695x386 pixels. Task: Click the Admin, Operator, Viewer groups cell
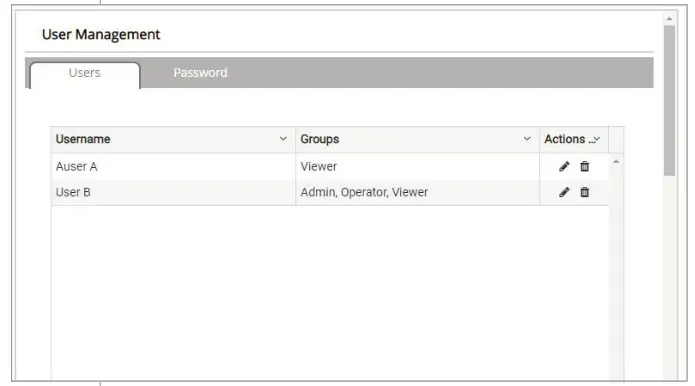417,192
